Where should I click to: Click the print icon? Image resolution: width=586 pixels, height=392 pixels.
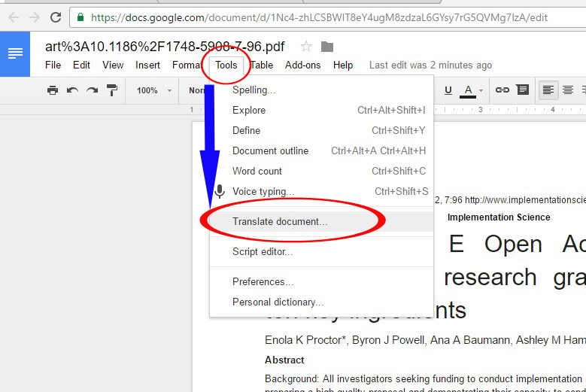click(52, 90)
